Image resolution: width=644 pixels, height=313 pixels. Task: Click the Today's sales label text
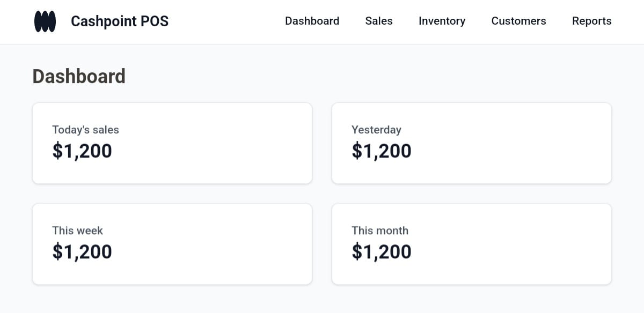[85, 130]
